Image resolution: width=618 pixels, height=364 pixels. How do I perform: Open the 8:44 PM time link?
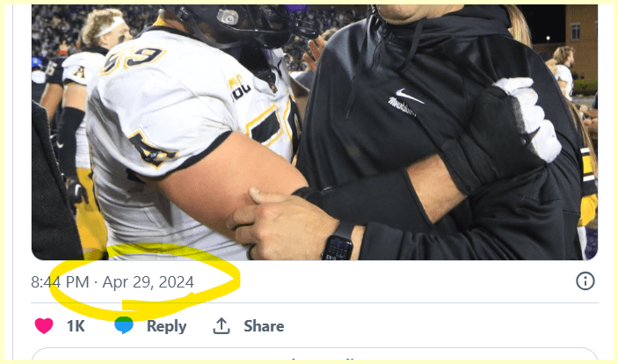60,282
